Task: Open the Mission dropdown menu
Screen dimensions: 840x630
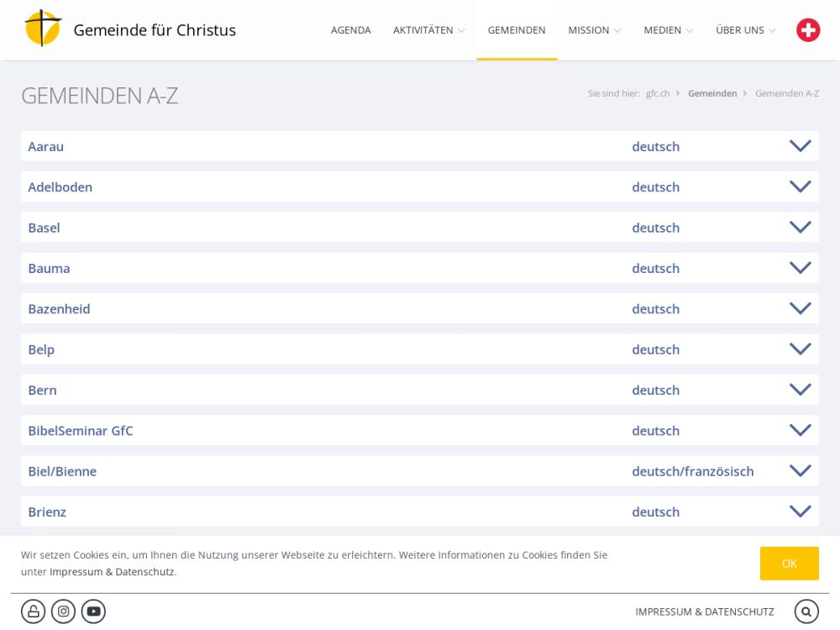Action: (594, 30)
